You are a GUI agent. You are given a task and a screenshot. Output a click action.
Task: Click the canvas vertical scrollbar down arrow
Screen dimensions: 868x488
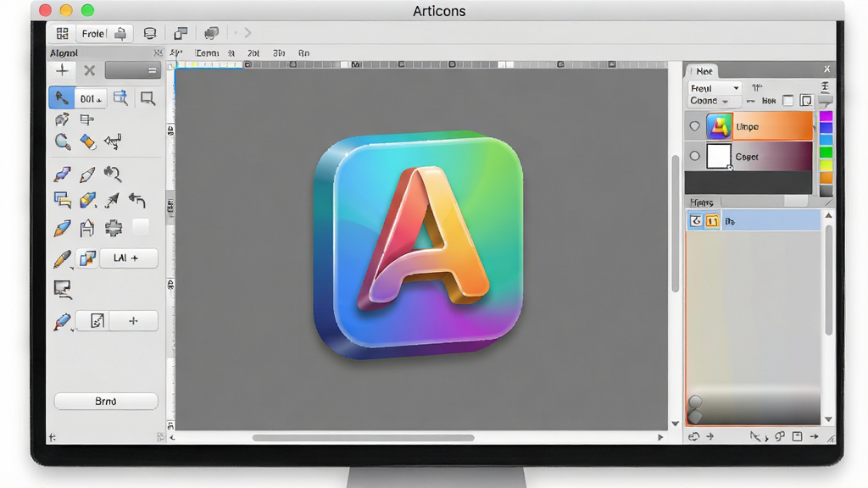(x=675, y=424)
